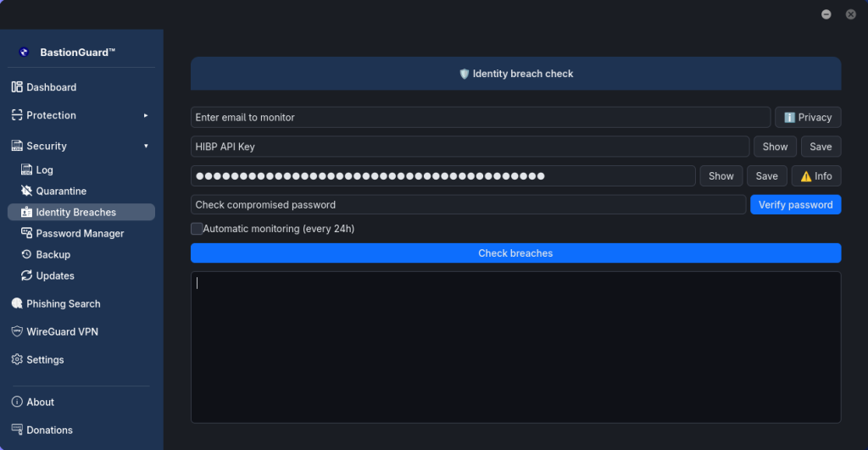Focus the Check compromised password field
Viewport: 868px width, 450px height.
pos(468,205)
